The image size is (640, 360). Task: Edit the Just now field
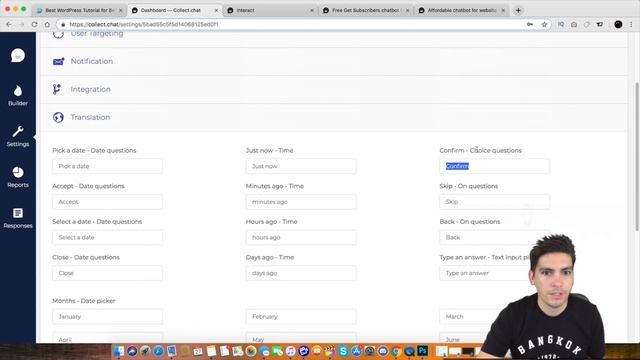(x=301, y=166)
